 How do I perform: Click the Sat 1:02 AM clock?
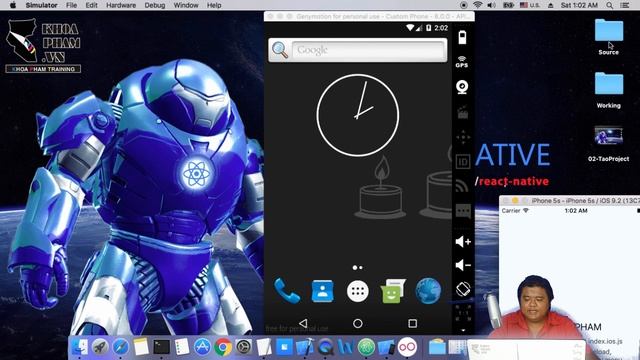click(x=579, y=5)
